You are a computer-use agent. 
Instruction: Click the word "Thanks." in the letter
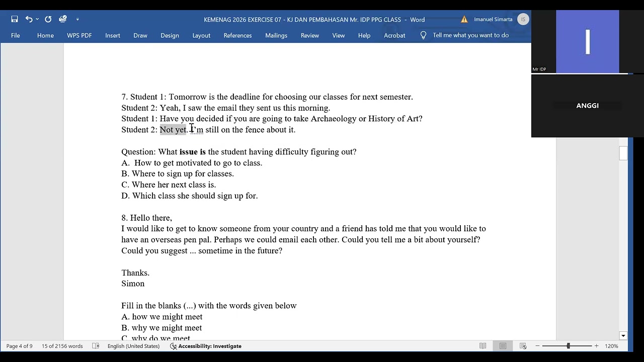(x=135, y=273)
